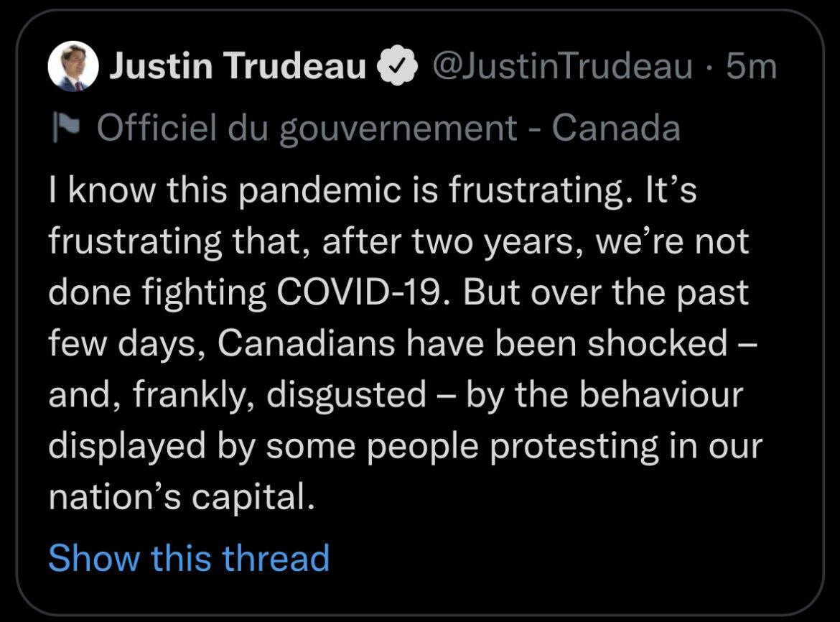Click the word Canada in the government label
This screenshot has width=840, height=622.
click(617, 129)
